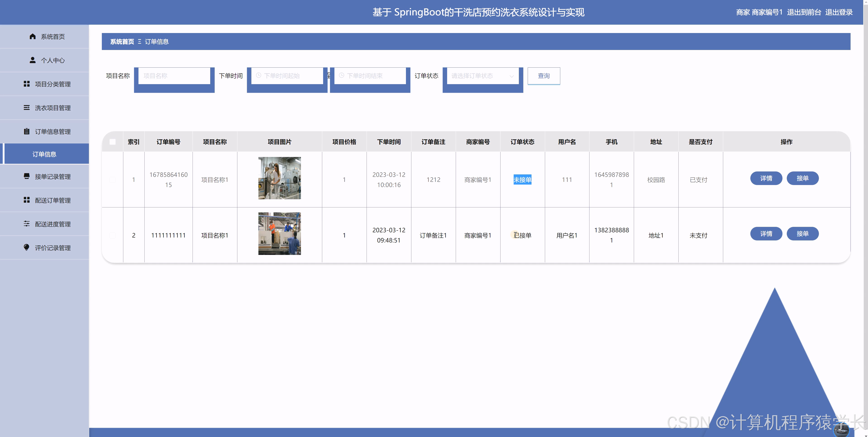Click the sliders icon beside 配送进度管理
This screenshot has width=868, height=437.
pos(27,224)
